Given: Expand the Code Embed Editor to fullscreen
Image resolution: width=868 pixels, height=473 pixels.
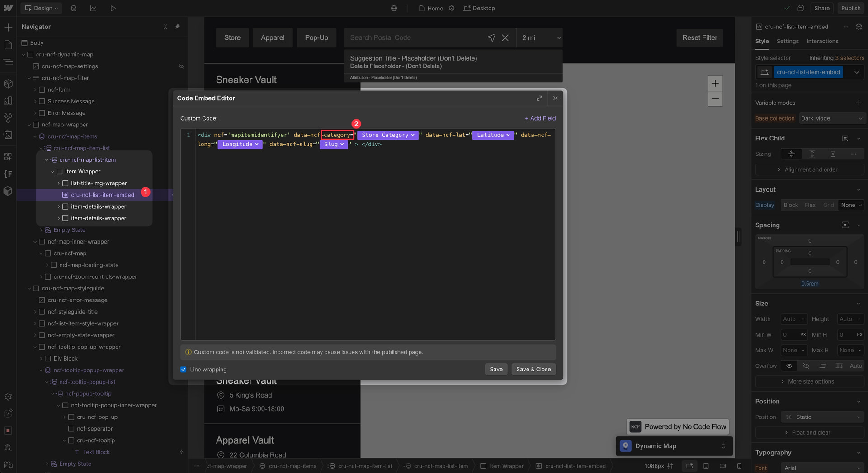Looking at the screenshot, I should pyautogui.click(x=539, y=98).
